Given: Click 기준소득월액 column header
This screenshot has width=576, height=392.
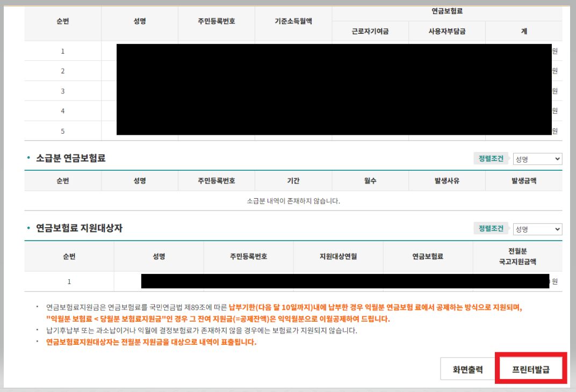Looking at the screenshot, I should [x=293, y=21].
